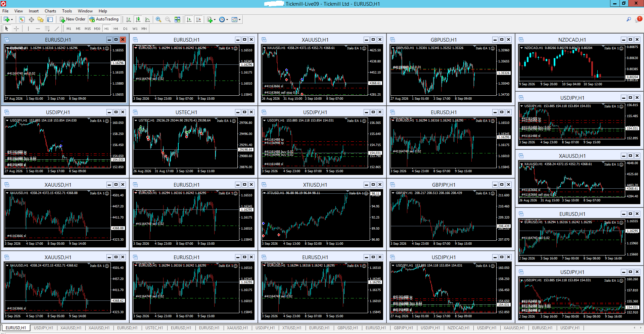Viewport: 644px width, 334px height.
Task: Enable candlestick chart mode
Action: coord(138,19)
